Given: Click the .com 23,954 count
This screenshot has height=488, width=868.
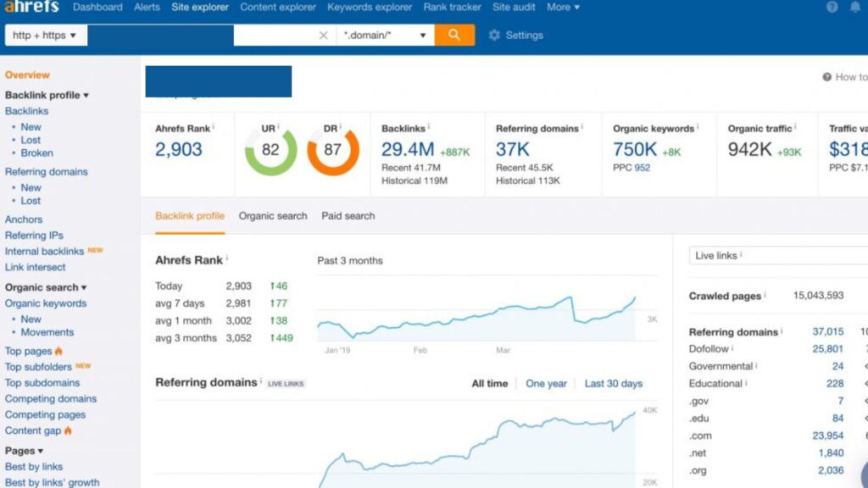Looking at the screenshot, I should [x=828, y=435].
